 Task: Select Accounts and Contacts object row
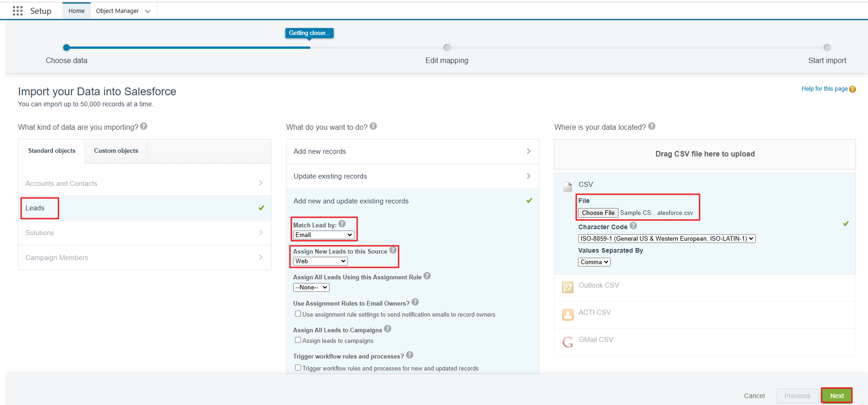point(145,184)
